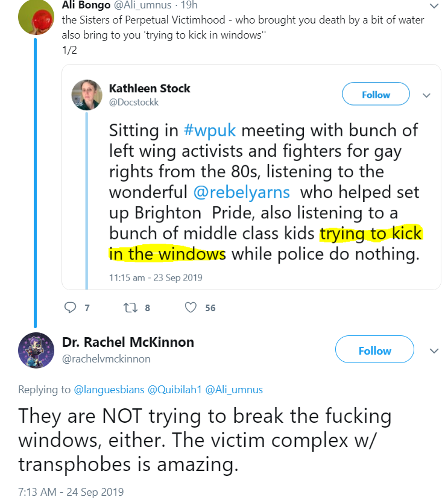This screenshot has height=500, width=448.
Task: Open the @languesbians reply mention
Action: [109, 390]
